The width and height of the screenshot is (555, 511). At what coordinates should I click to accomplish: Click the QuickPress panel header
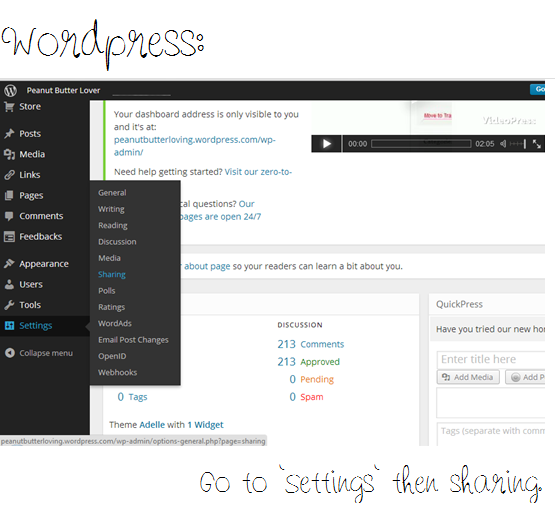click(x=487, y=304)
